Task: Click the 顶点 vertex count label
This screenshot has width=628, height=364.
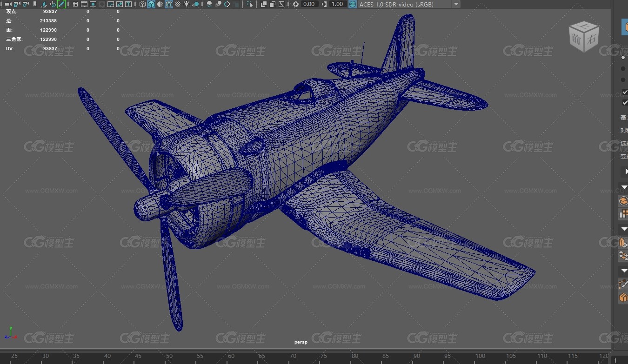Action: (x=12, y=11)
